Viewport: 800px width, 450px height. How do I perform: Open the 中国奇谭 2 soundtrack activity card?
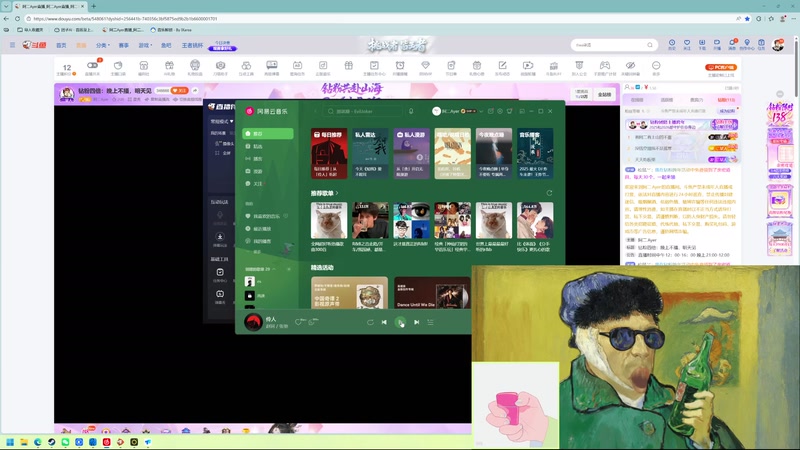(x=349, y=292)
